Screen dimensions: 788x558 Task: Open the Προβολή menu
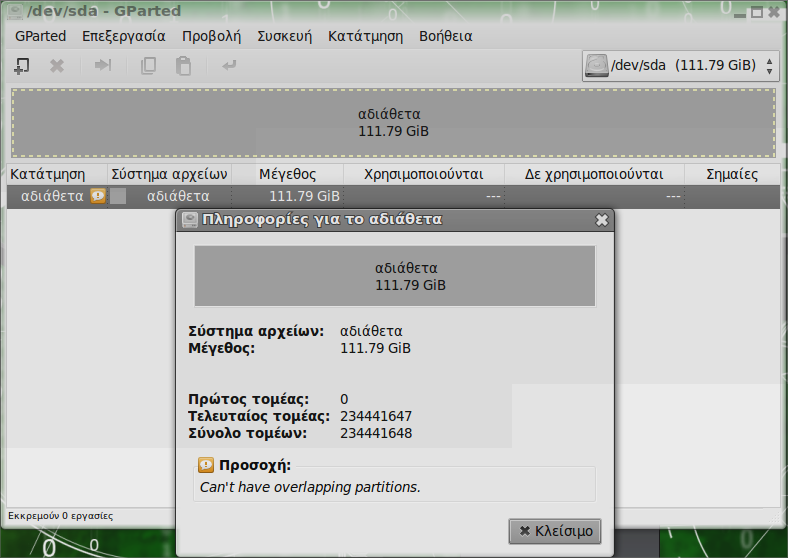[x=211, y=36]
